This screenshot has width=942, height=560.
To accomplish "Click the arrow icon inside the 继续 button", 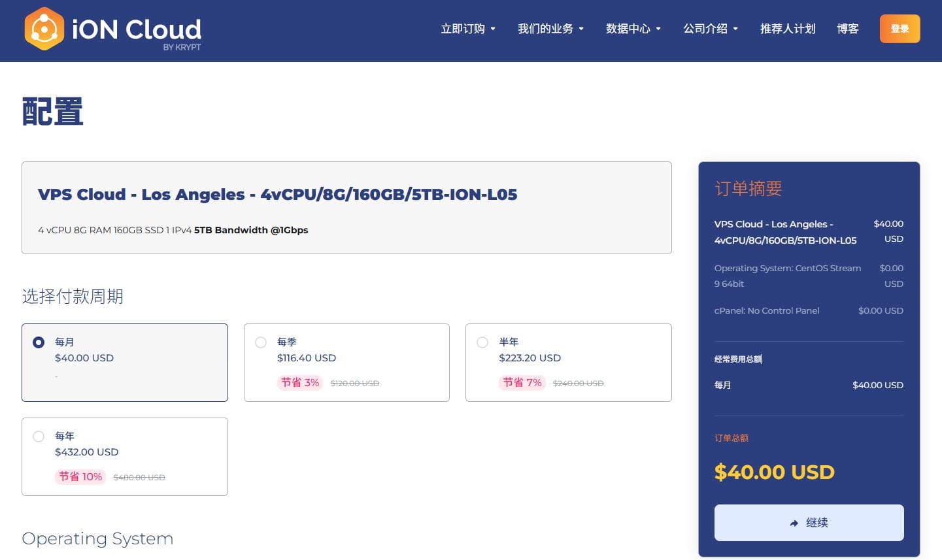I will (x=793, y=523).
